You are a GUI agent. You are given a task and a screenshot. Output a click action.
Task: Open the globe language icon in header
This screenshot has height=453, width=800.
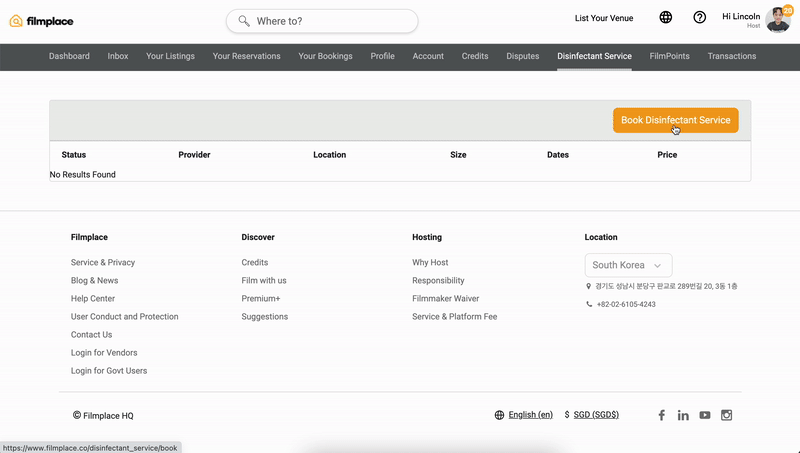click(666, 18)
